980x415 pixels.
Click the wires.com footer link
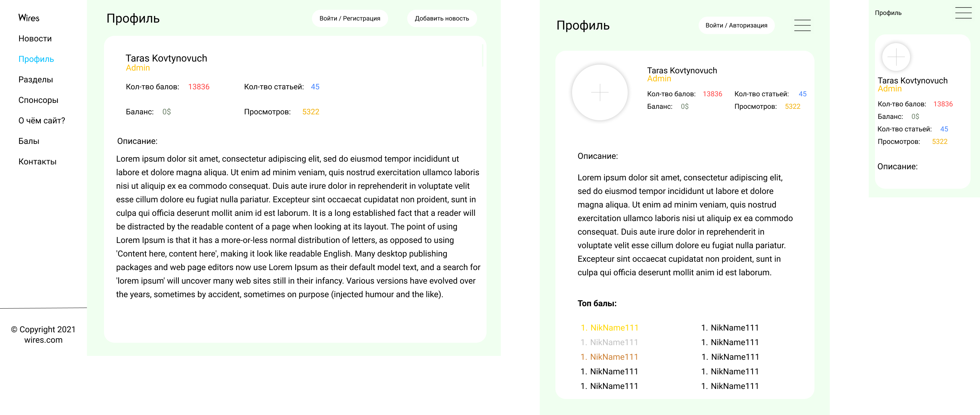tap(43, 340)
